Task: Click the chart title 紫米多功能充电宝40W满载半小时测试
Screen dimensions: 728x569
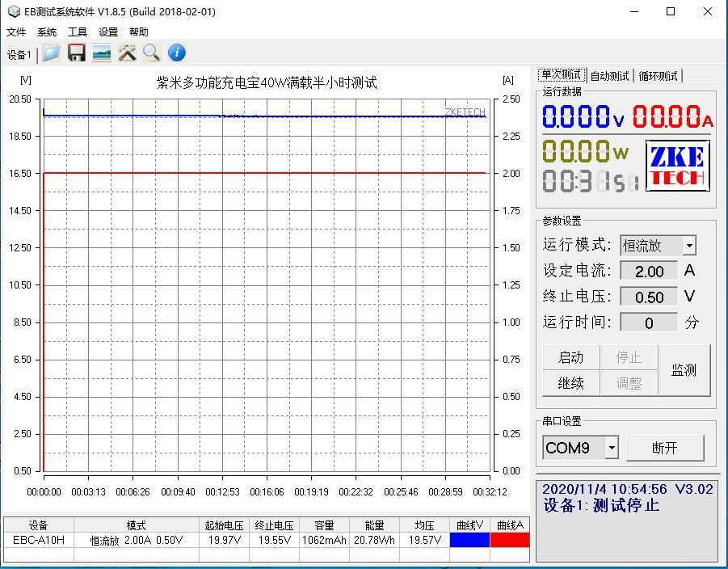Action: coord(267,82)
